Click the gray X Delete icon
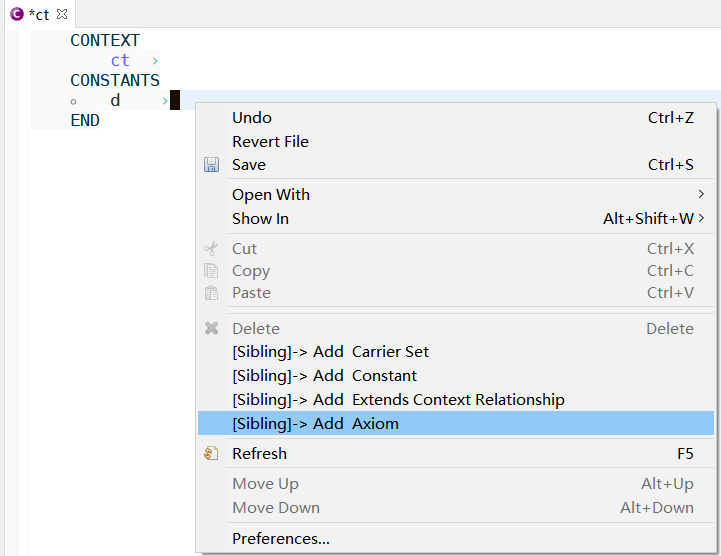721x556 pixels. tap(212, 328)
